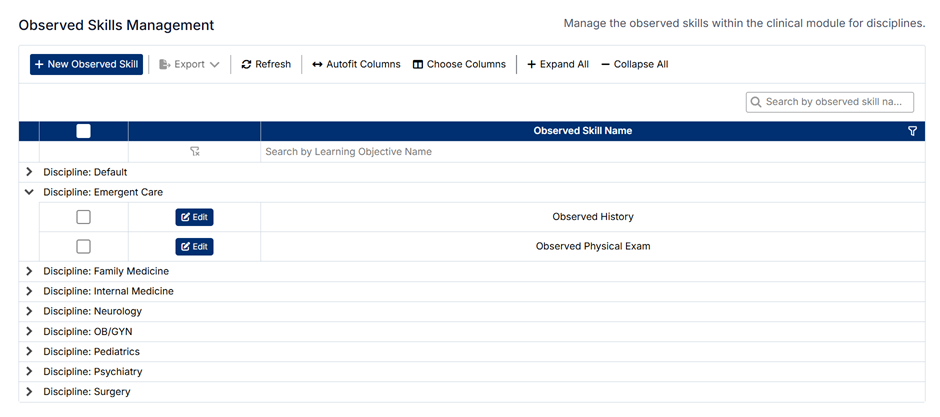
Task: Select the Discipline: Neurology group row
Action: tap(92, 311)
